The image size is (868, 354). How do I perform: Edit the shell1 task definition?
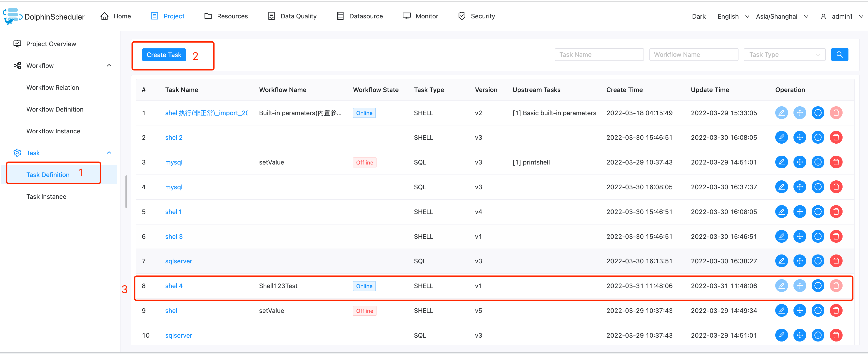781,212
